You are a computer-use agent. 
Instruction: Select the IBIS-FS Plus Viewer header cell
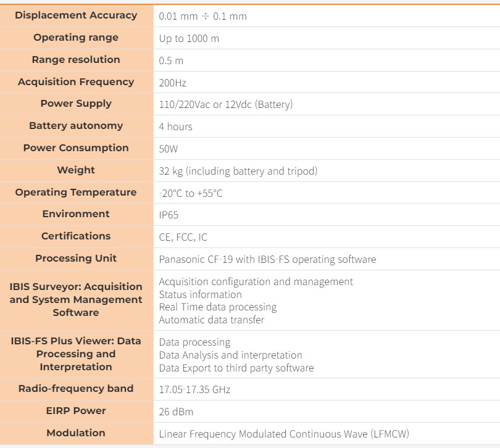pyautogui.click(x=76, y=354)
